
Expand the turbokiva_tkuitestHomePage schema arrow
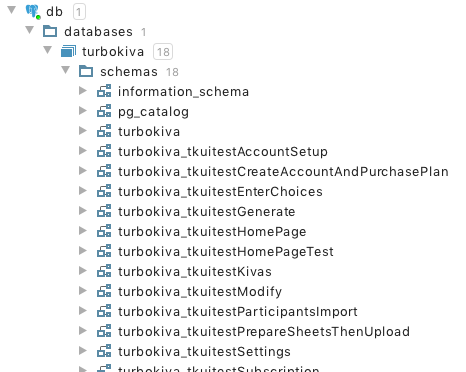click(83, 231)
